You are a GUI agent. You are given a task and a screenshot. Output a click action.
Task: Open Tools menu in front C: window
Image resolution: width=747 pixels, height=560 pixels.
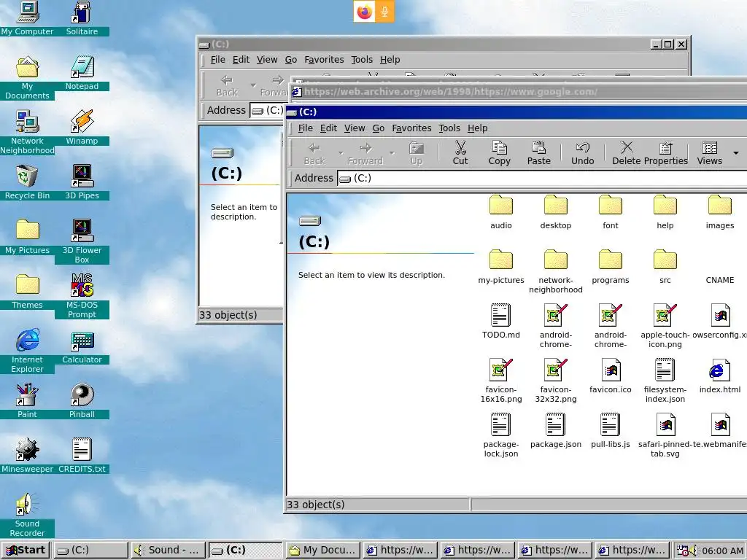(x=449, y=128)
